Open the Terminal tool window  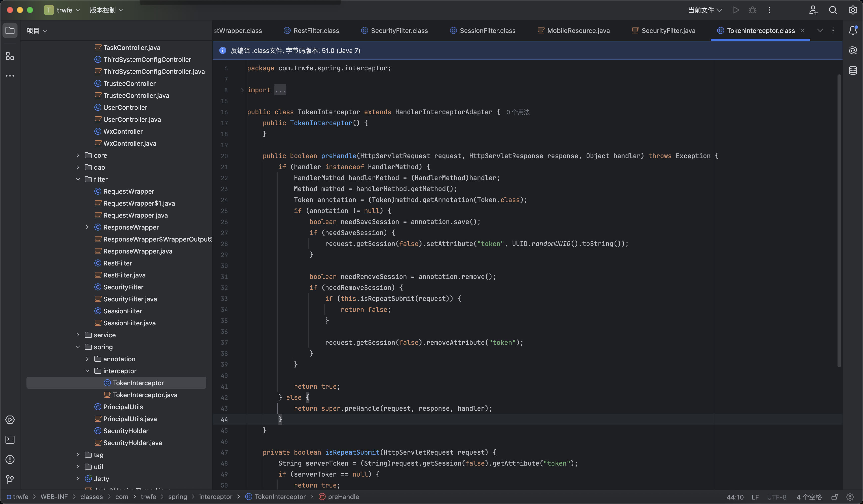point(10,440)
